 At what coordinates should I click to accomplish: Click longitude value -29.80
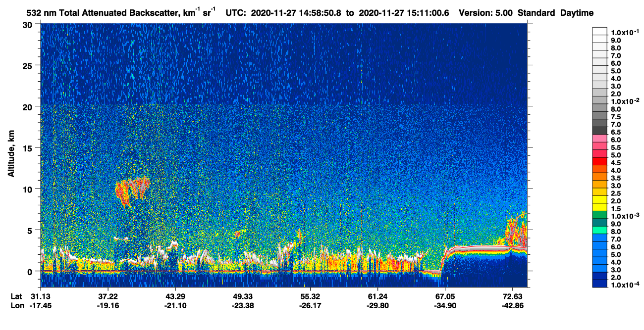pyautogui.click(x=377, y=305)
